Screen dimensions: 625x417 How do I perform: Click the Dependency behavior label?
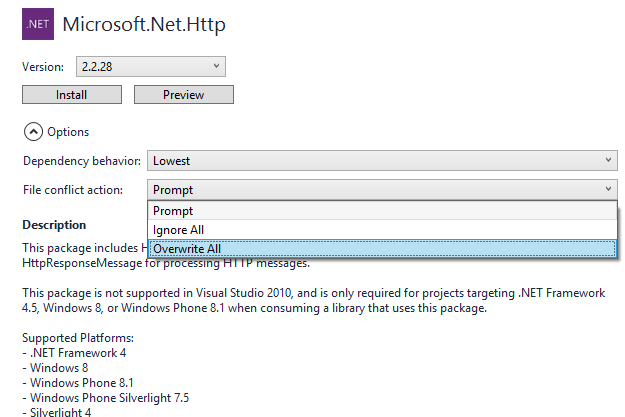click(81, 160)
